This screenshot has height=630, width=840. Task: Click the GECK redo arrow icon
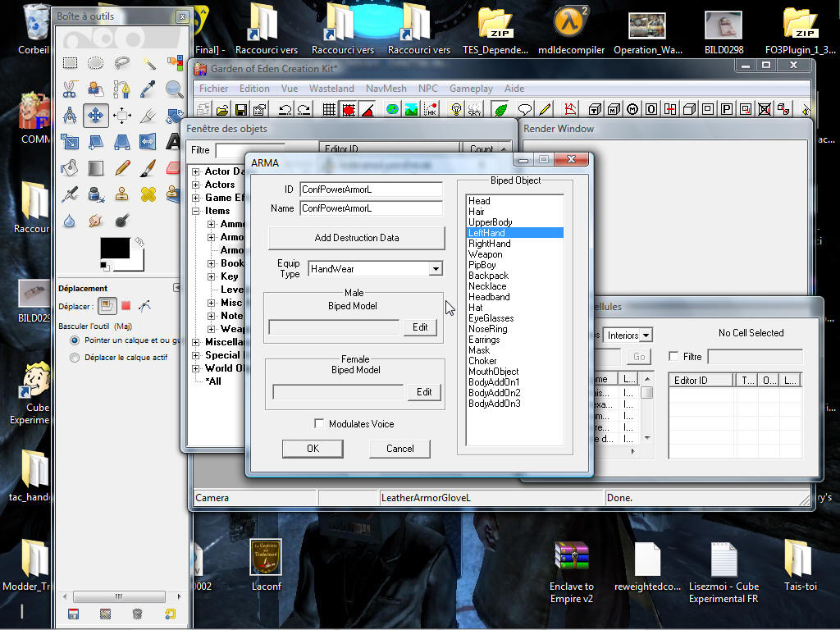click(304, 110)
